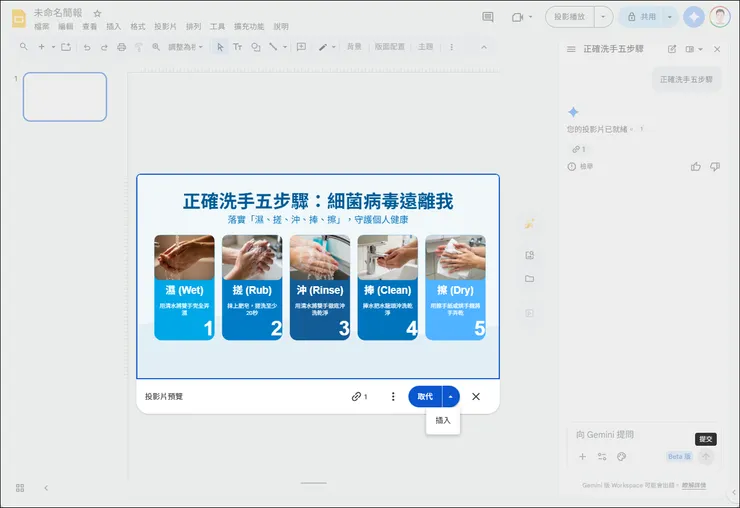Click the search menus magnifier icon
740x508 pixels.
[24, 47]
